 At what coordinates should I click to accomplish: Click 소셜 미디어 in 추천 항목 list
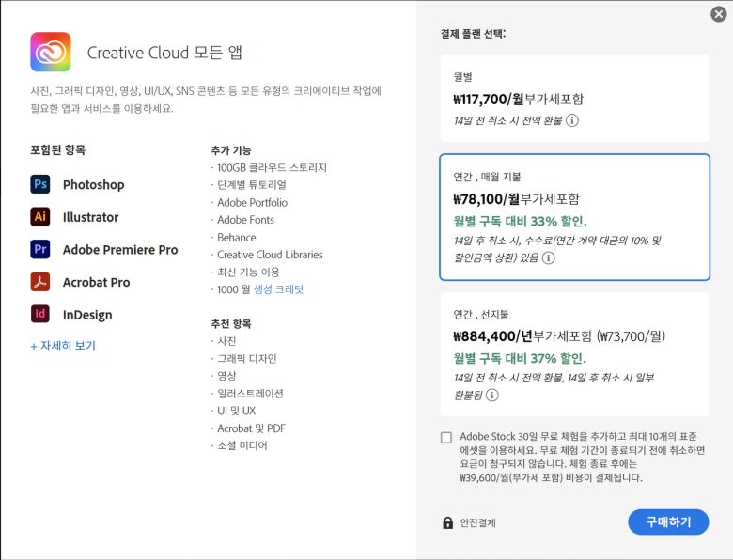pyautogui.click(x=242, y=445)
